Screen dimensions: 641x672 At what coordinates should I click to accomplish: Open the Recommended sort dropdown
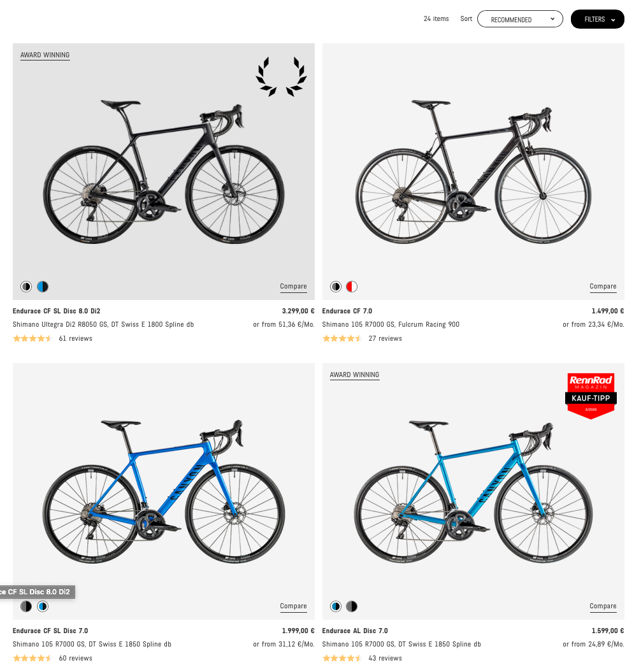coord(520,19)
